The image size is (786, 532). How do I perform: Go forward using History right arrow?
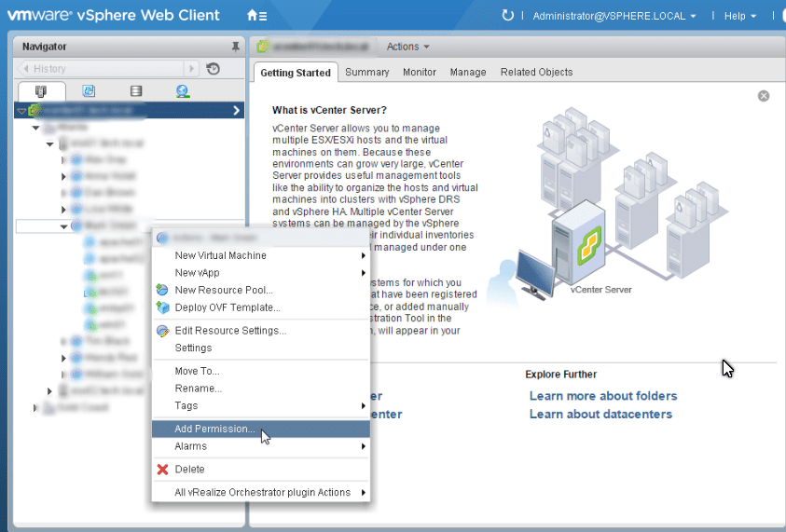click(191, 69)
